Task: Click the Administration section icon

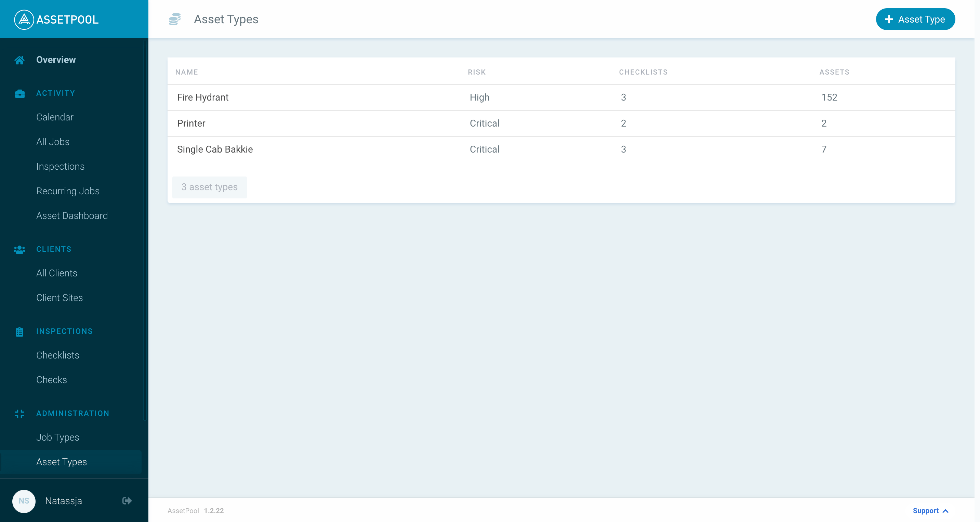Action: click(x=19, y=414)
